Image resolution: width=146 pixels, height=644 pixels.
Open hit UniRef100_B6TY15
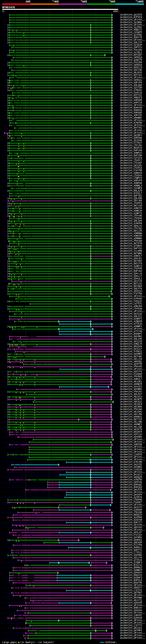coord(131,419)
